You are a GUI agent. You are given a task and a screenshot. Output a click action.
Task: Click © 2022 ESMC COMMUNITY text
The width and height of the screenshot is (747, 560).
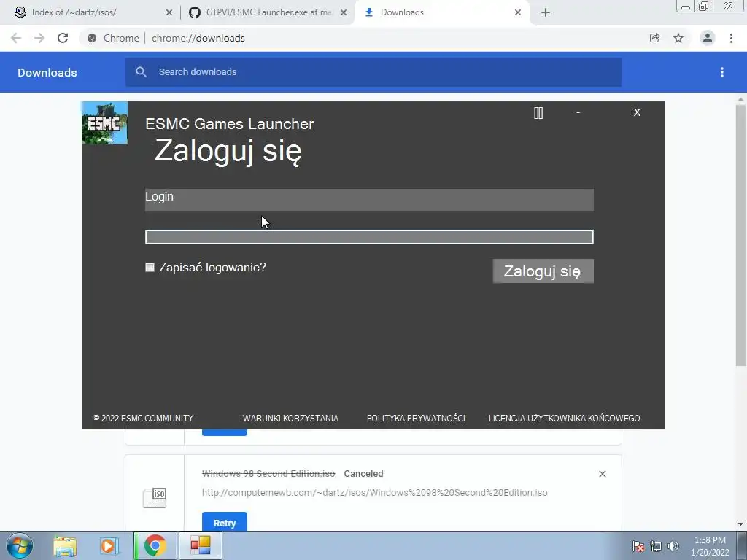(x=143, y=418)
